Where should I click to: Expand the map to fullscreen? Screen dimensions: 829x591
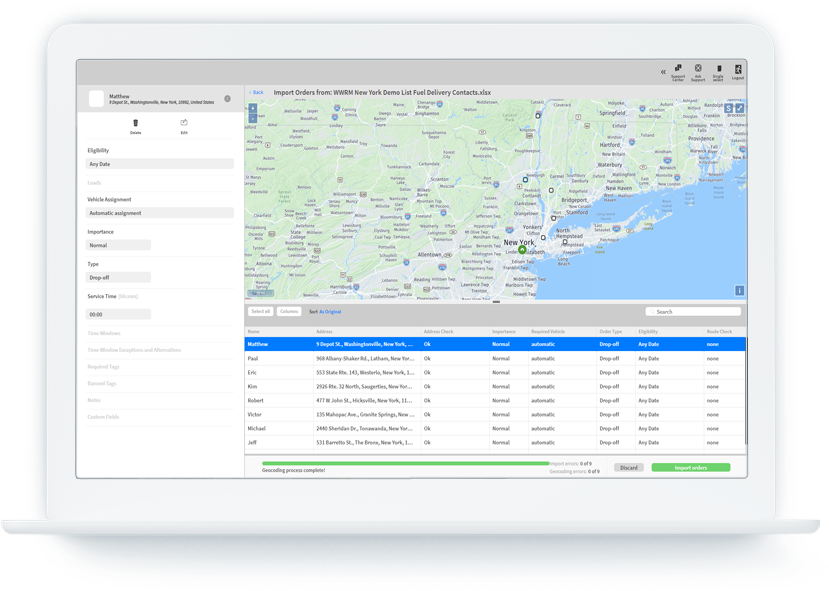point(740,107)
